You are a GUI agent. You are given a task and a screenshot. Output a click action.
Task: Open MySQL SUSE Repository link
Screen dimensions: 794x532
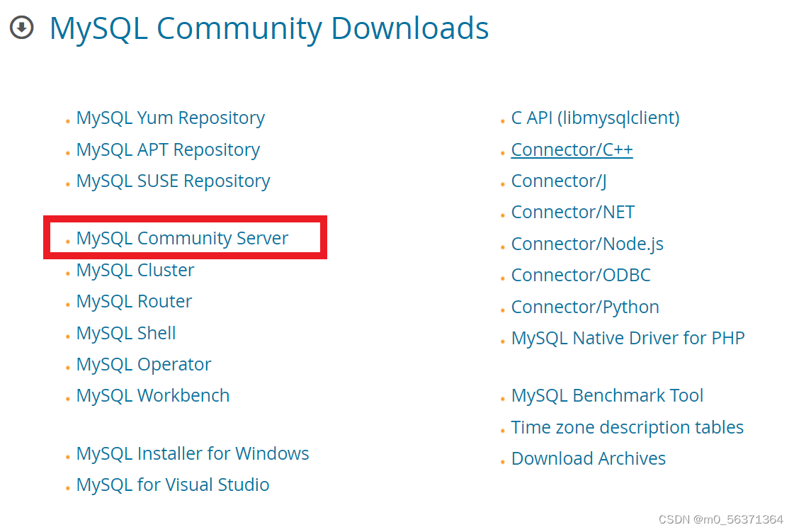point(173,181)
